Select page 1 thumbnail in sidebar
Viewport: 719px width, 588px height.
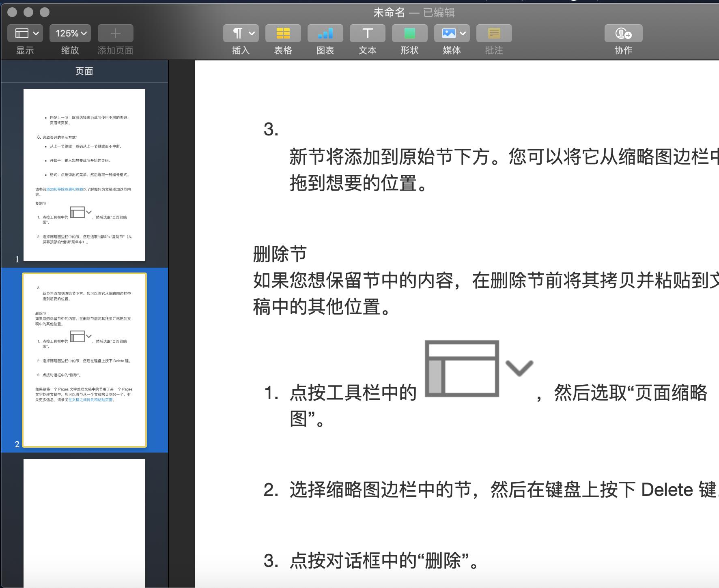[x=84, y=175]
